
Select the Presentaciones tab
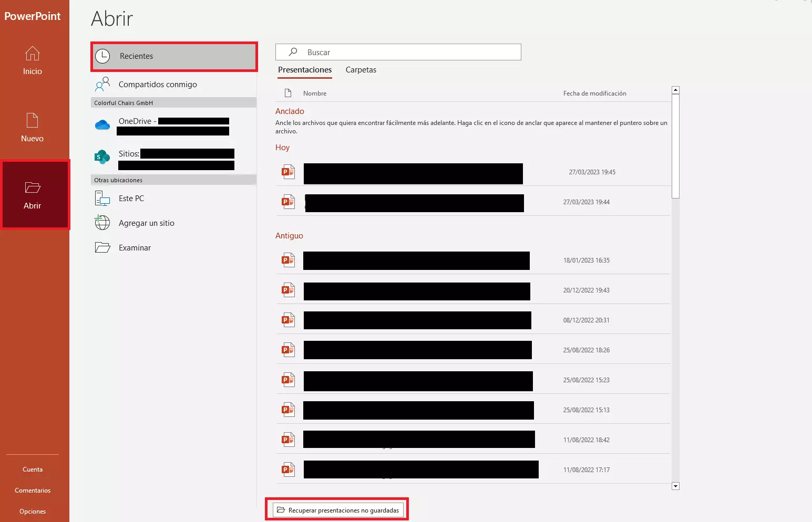click(305, 70)
